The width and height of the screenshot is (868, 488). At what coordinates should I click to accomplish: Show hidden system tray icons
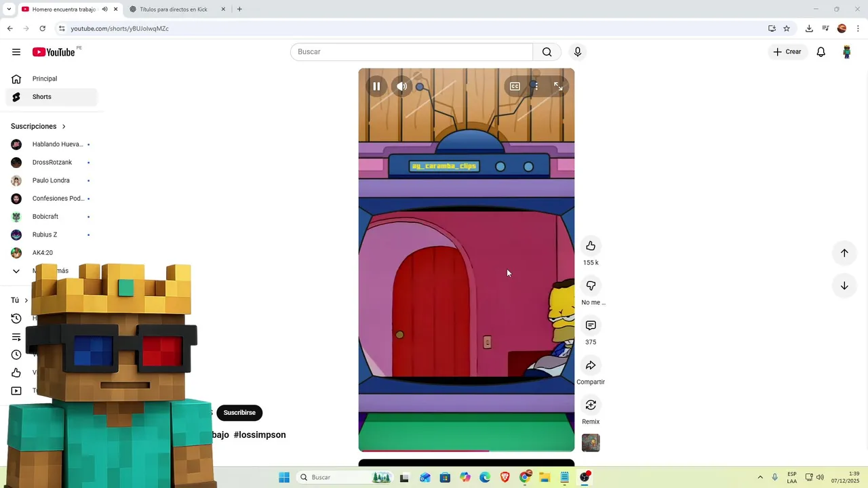pyautogui.click(x=760, y=477)
